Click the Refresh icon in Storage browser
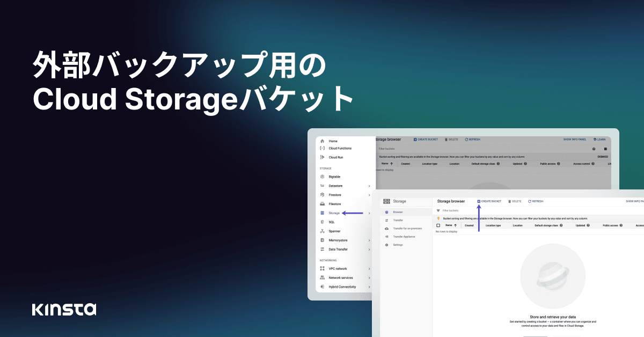 (x=536, y=201)
